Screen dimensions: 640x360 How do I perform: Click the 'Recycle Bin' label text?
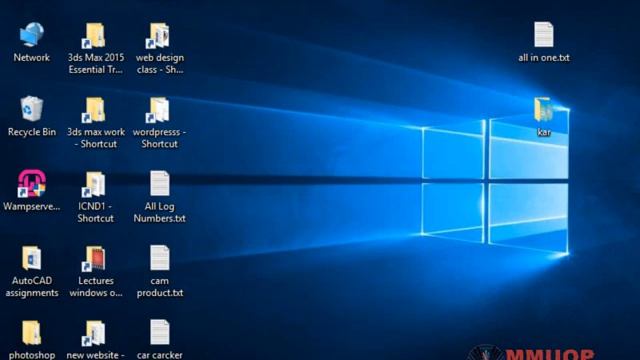[31, 132]
